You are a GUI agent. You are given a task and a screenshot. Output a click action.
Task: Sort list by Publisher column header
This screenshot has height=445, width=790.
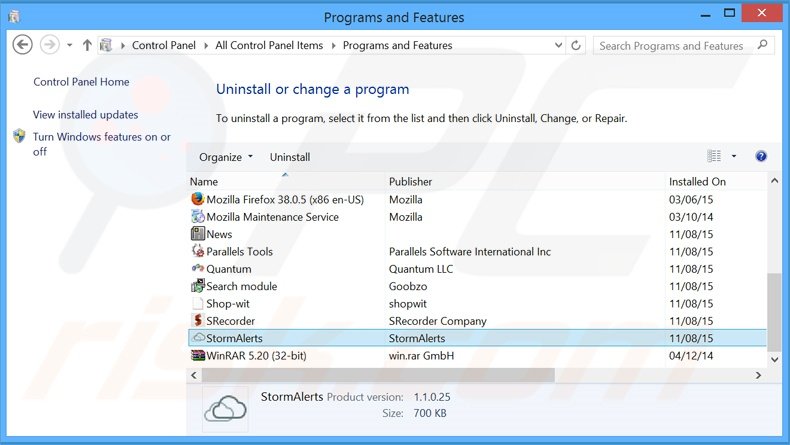coord(411,182)
